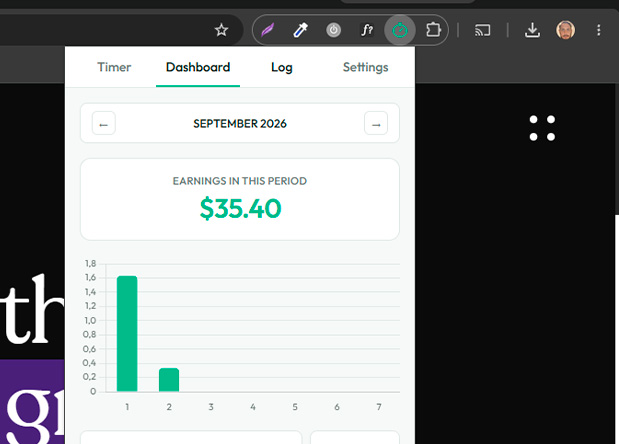Viewport: 619px width, 444px height.
Task: Toggle the green stopwatch timer extension
Action: click(x=400, y=30)
